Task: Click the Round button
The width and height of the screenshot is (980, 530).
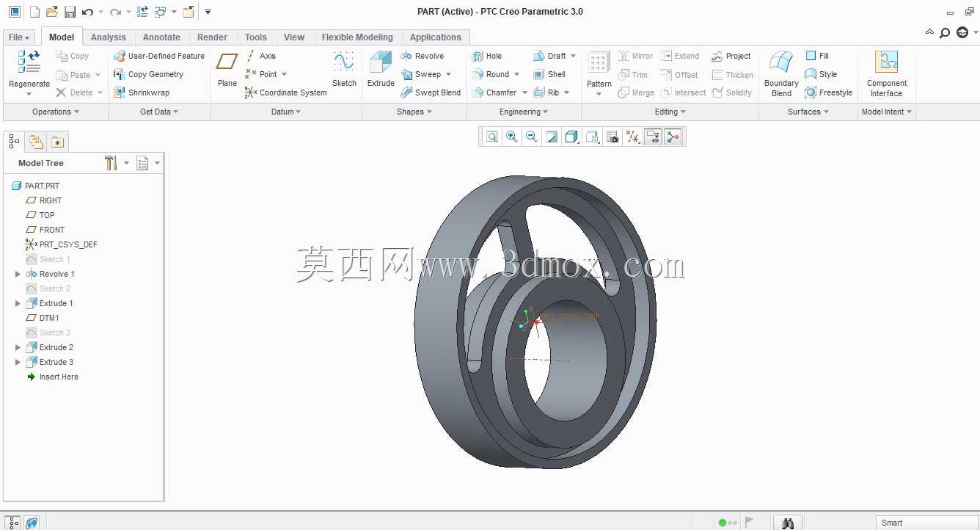Action: [x=490, y=74]
